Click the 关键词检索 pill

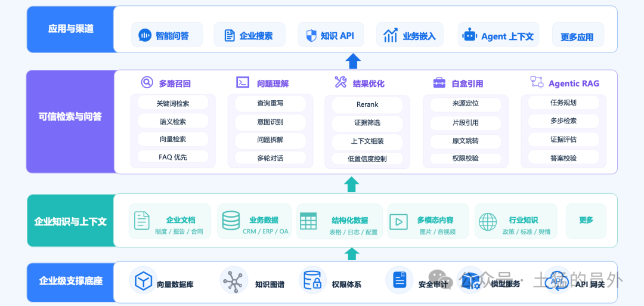pos(173,104)
